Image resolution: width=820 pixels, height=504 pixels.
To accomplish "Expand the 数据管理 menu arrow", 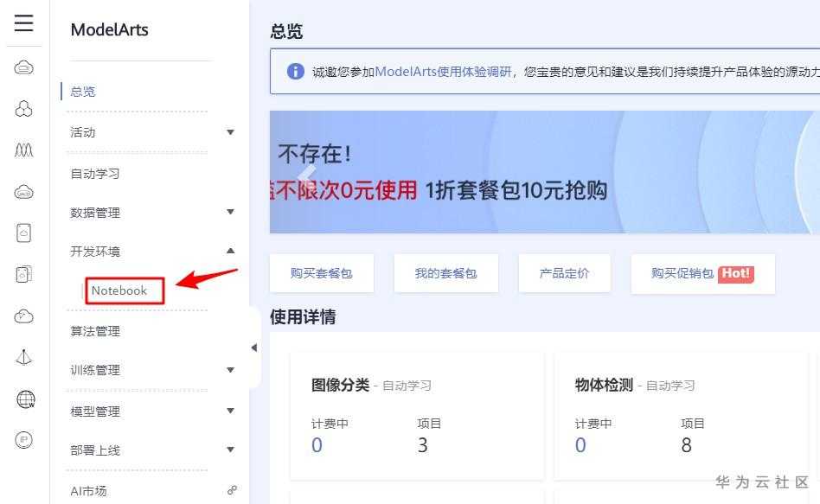I will [230, 212].
